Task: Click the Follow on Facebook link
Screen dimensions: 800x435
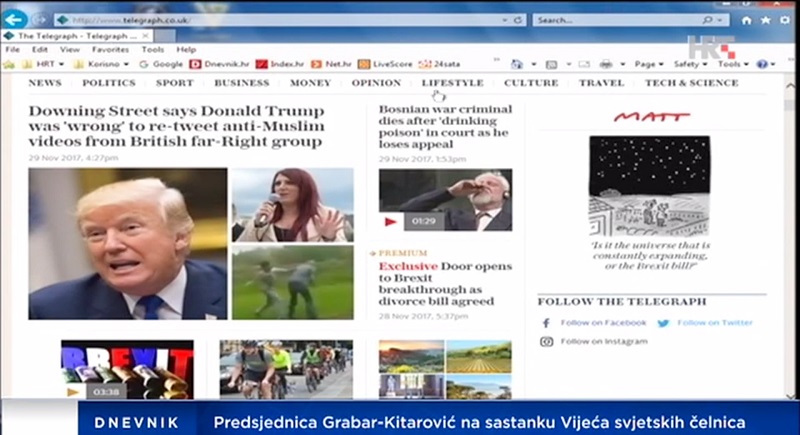Action: [603, 323]
